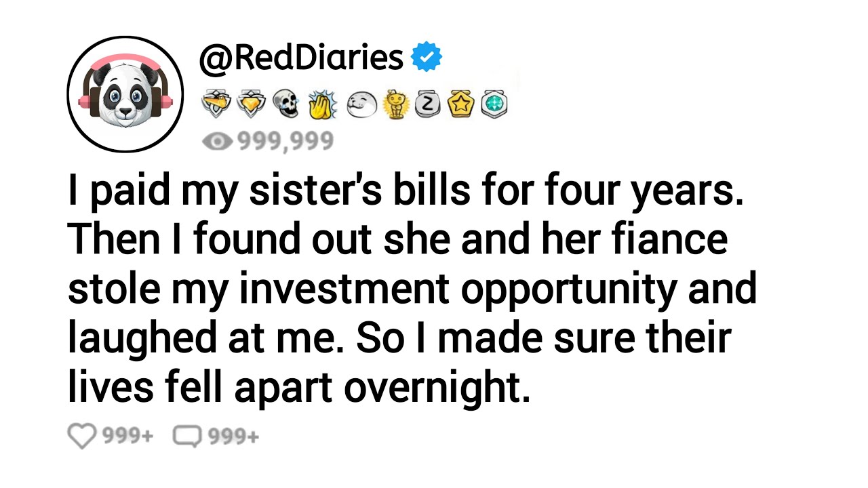Click the 999+ likes count
Screen dimensions: 868x488
[127, 436]
